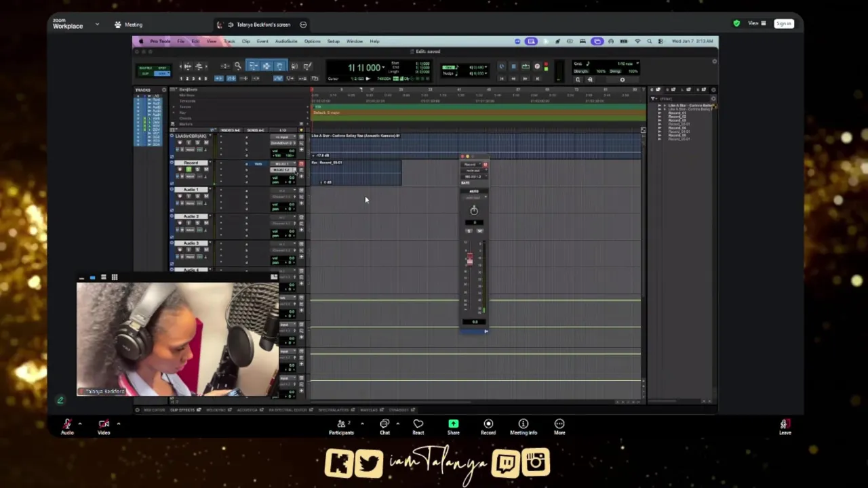Expand Zoom video options caret
868x488 pixels.
pyautogui.click(x=118, y=424)
